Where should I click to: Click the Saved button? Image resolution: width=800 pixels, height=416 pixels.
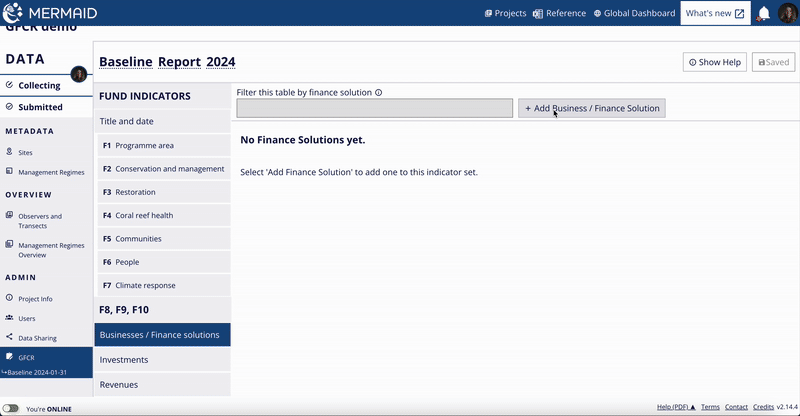[773, 62]
